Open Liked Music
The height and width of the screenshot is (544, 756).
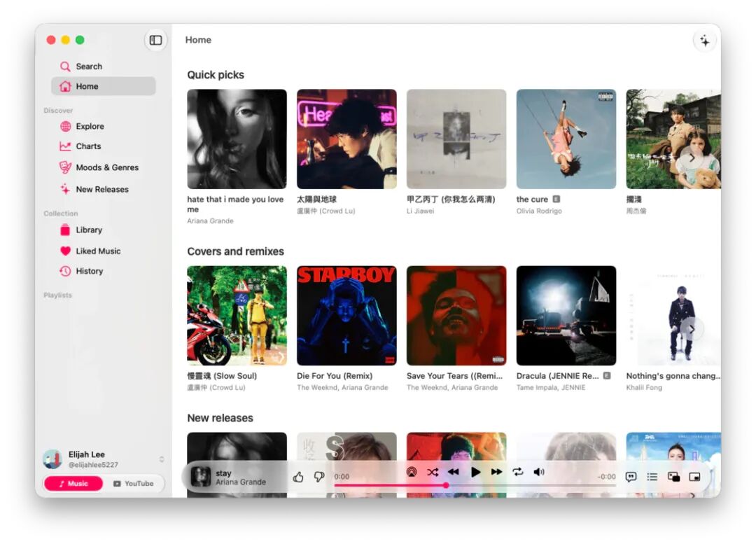(103, 251)
